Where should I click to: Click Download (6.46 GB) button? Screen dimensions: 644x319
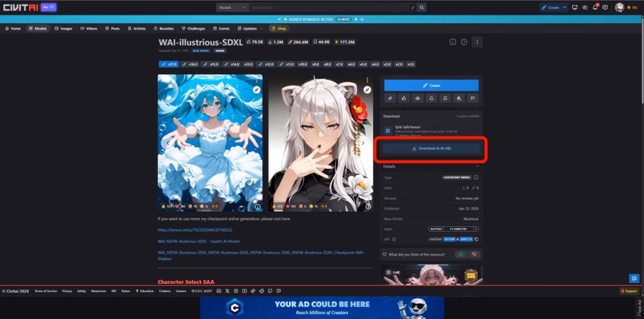coord(431,148)
